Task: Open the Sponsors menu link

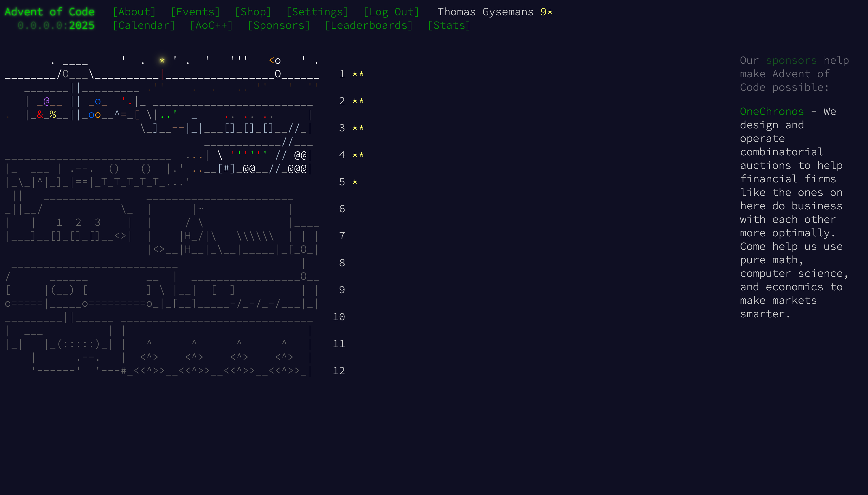Action: coord(279,26)
